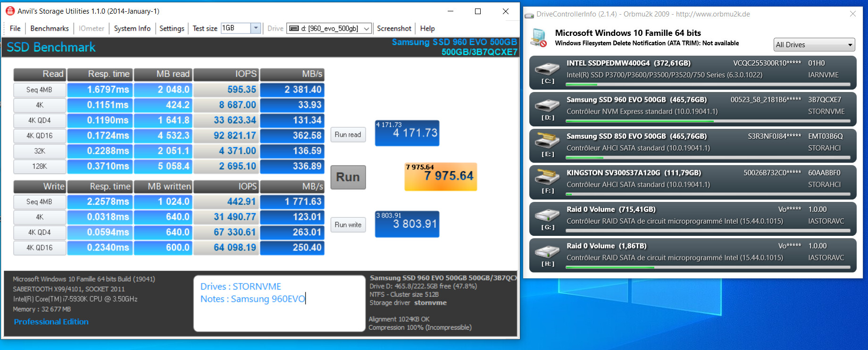Screen dimensions: 868x350
Task: Open the Help menu
Action: 427,28
